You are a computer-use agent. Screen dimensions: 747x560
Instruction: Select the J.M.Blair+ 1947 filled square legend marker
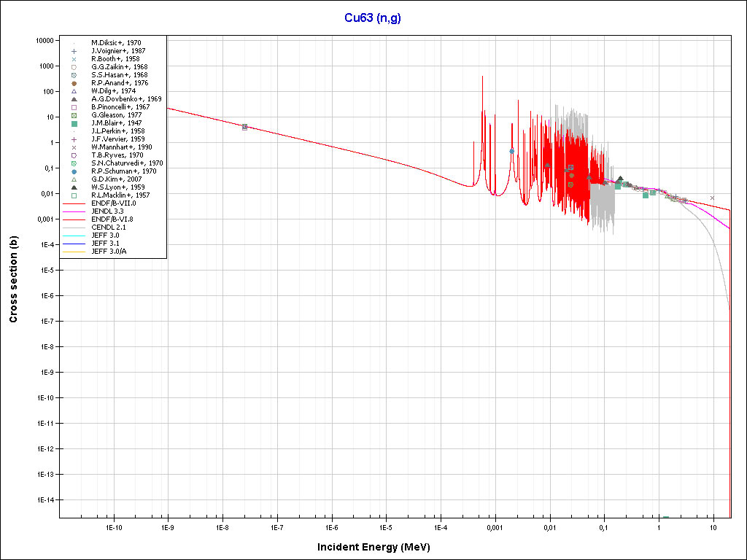click(x=74, y=123)
